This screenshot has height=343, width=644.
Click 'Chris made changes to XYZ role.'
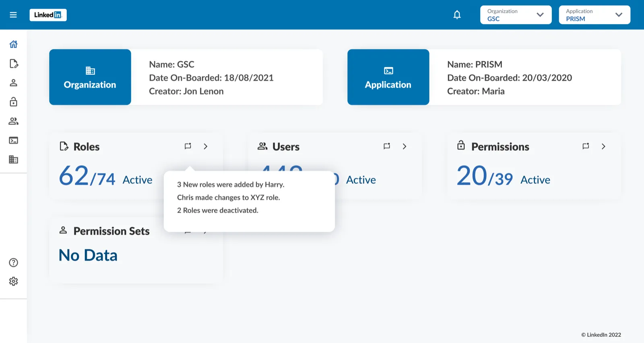click(x=229, y=197)
